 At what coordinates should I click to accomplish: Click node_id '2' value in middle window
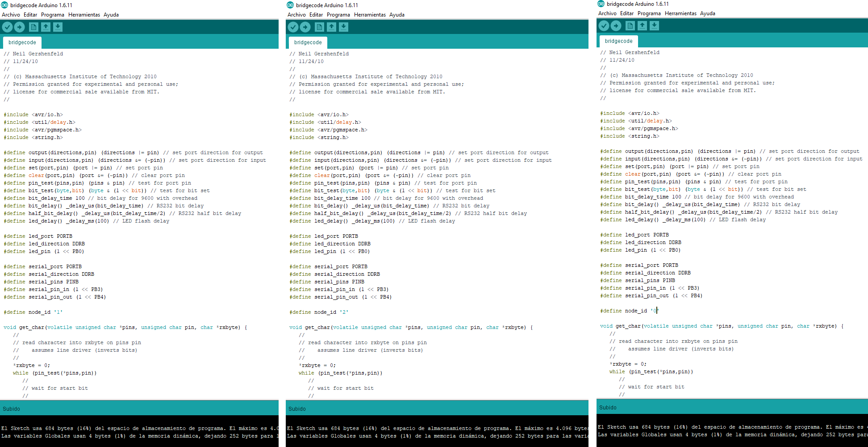344,312
